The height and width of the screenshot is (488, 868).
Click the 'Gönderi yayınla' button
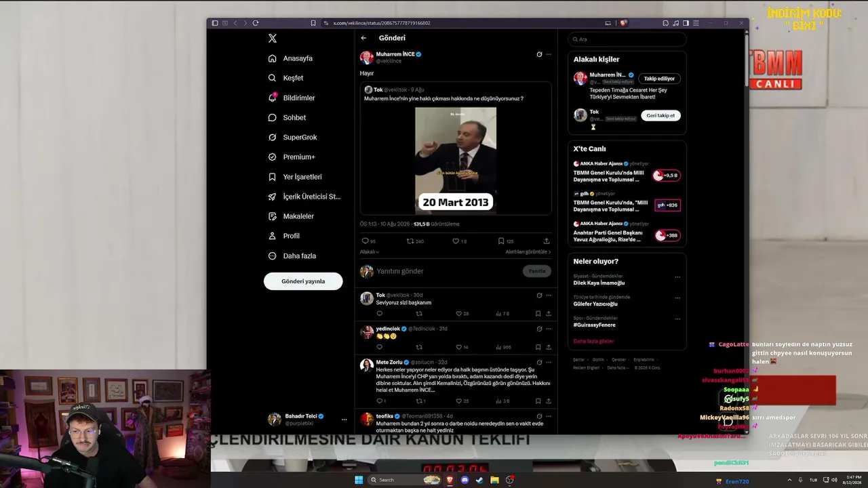point(303,281)
